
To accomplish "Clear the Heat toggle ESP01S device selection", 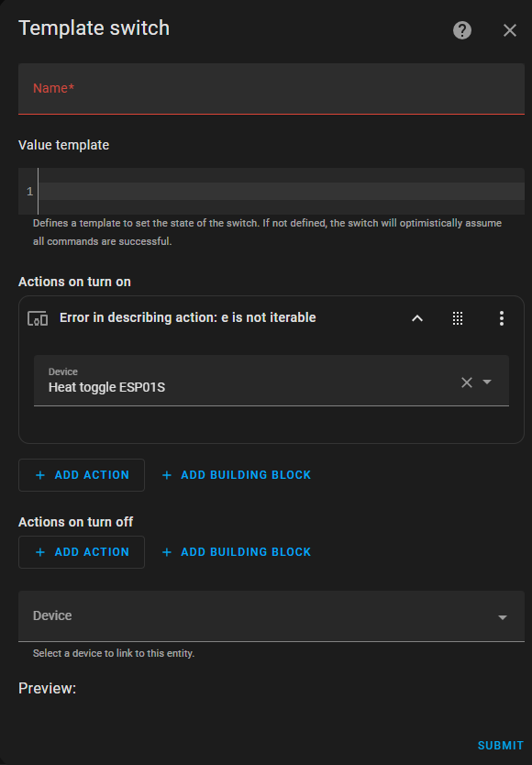I will 467,382.
